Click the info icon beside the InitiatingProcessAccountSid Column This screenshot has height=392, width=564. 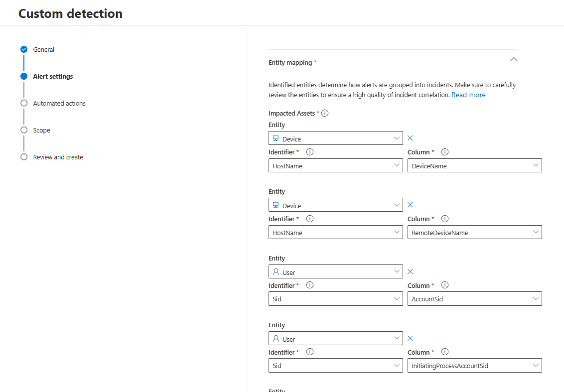pyautogui.click(x=444, y=352)
